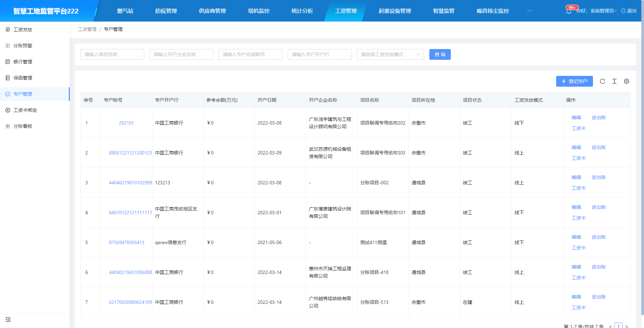This screenshot has width=644, height=328.
Task: Open the 你好，系统管理员 user dropdown
Action: point(596,11)
